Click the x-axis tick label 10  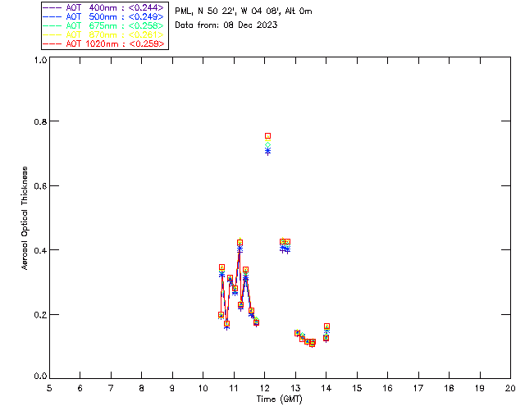click(203, 388)
